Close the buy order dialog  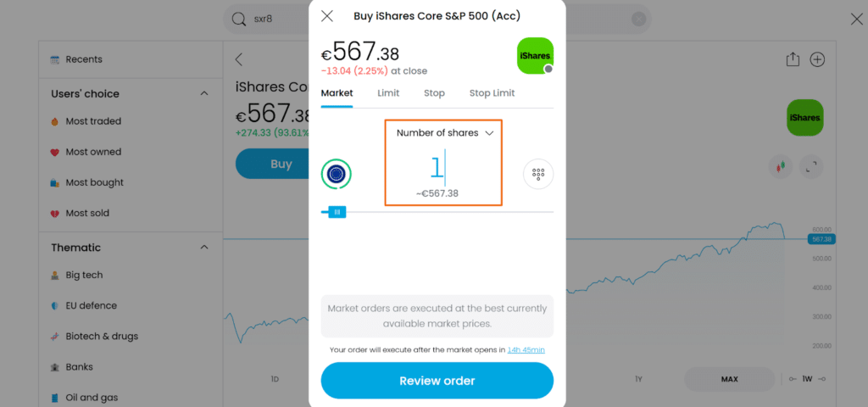(327, 16)
